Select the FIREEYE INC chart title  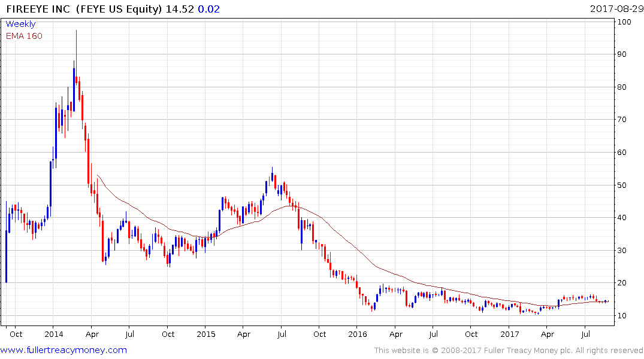click(38, 9)
